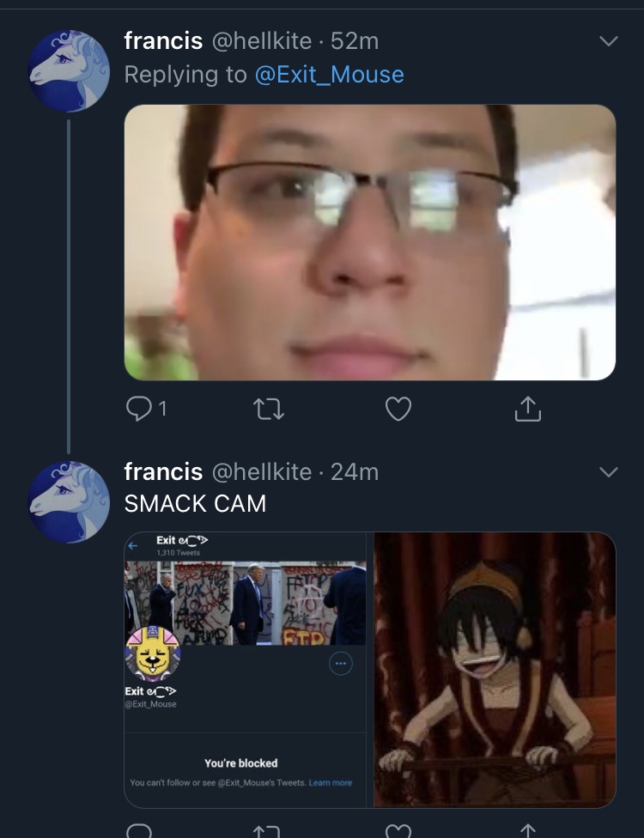The image size is (644, 838).
Task: Retweet the first francis tweet
Action: (x=268, y=409)
